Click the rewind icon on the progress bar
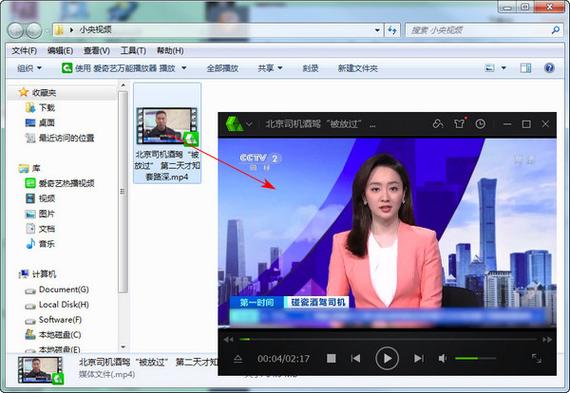Image resolution: width=570 pixels, height=393 pixels. (229, 340)
